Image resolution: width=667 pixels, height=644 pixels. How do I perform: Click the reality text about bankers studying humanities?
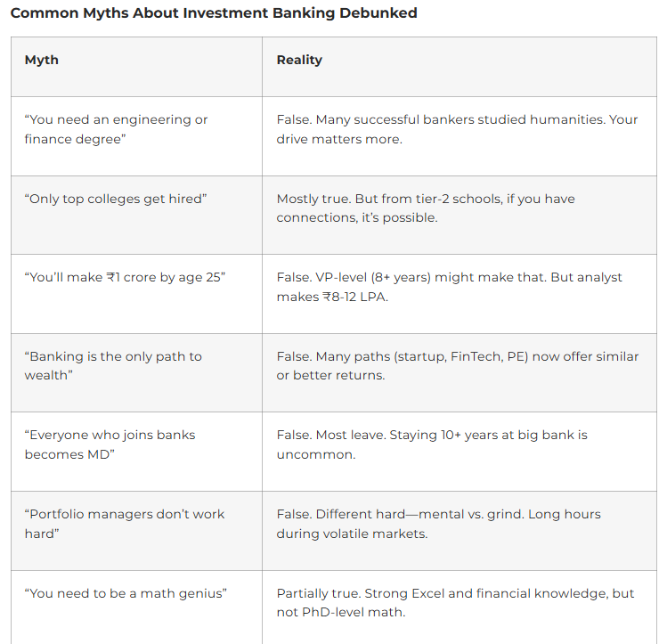tap(457, 129)
